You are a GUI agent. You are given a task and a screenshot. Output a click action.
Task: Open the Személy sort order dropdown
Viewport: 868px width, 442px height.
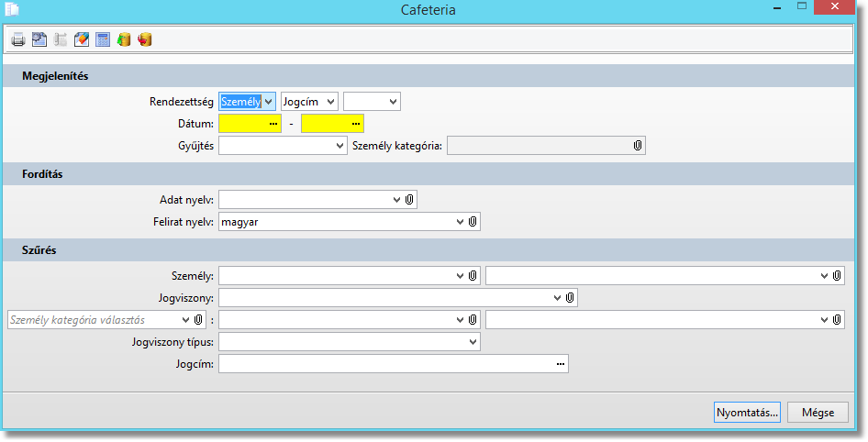pyautogui.click(x=269, y=102)
